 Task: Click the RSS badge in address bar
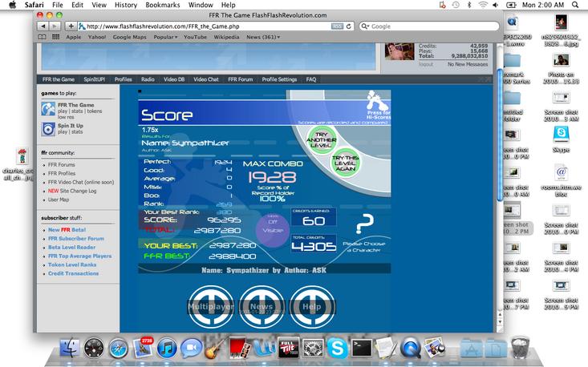pos(337,26)
